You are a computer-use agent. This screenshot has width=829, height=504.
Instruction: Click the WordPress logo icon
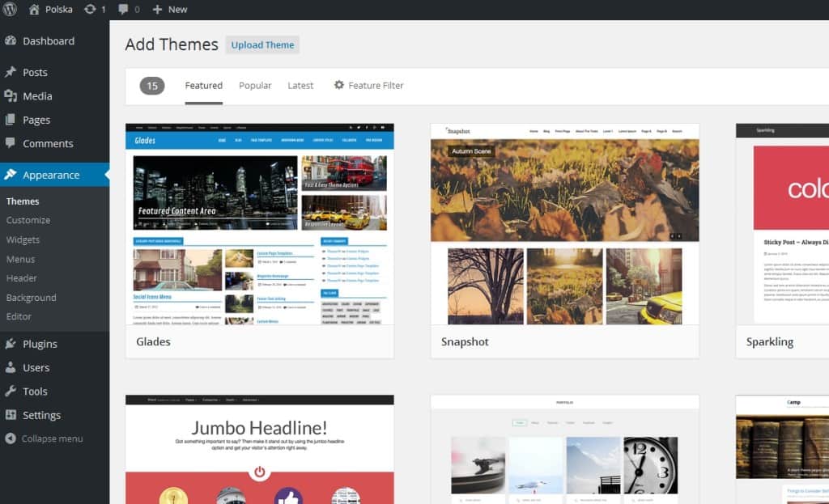[10, 9]
